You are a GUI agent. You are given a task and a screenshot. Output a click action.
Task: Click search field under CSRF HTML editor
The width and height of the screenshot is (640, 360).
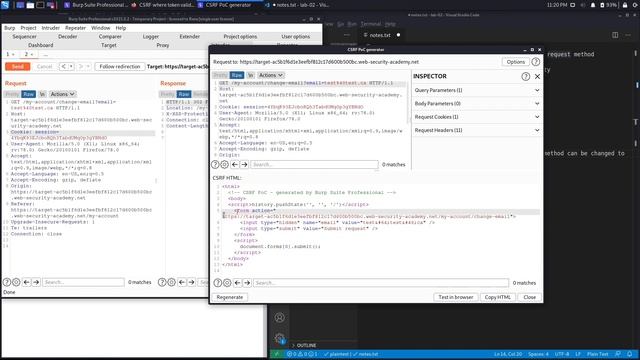pyautogui.click(x=381, y=283)
